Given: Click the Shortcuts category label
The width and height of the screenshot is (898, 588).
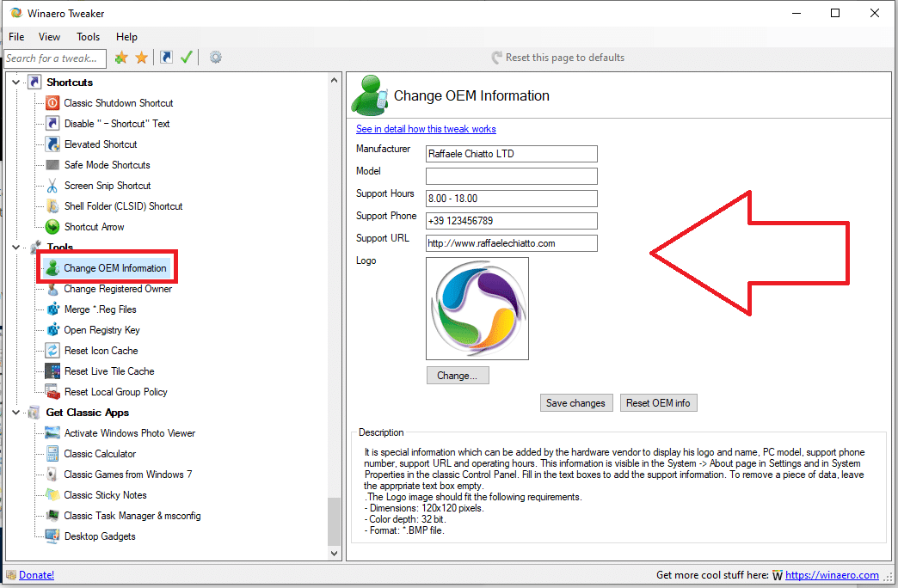Looking at the screenshot, I should (70, 83).
